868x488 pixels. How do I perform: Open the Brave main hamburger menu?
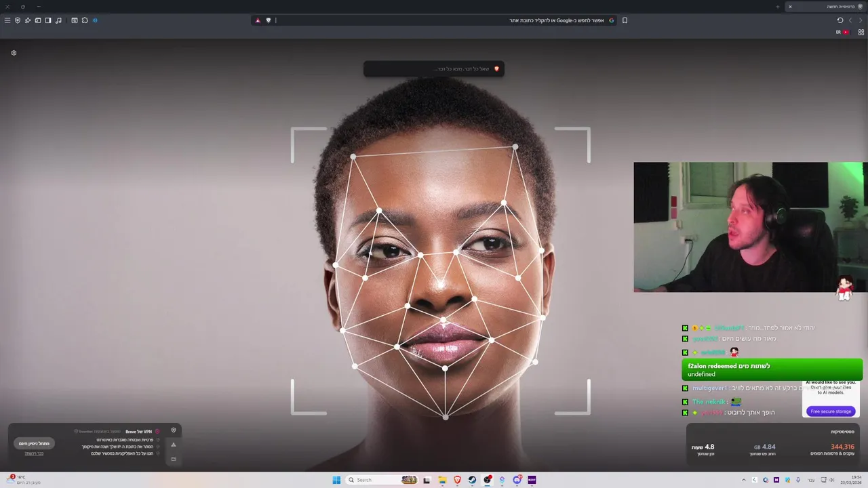point(7,20)
